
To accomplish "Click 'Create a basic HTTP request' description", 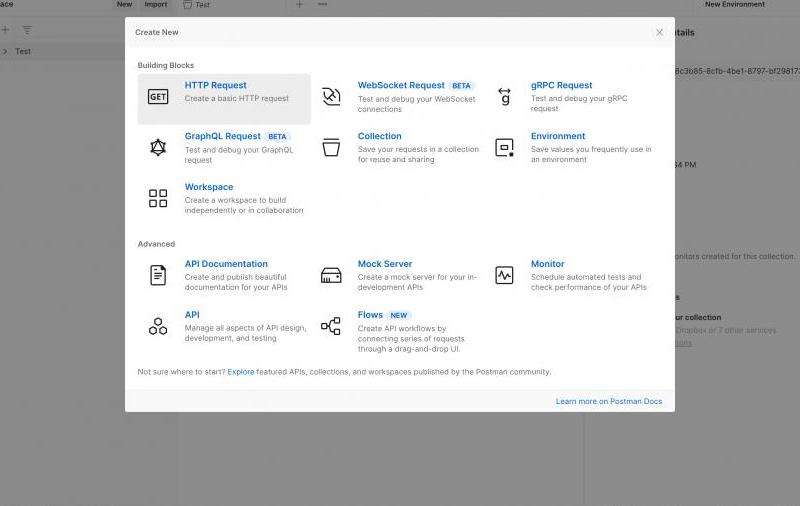I will pyautogui.click(x=237, y=98).
